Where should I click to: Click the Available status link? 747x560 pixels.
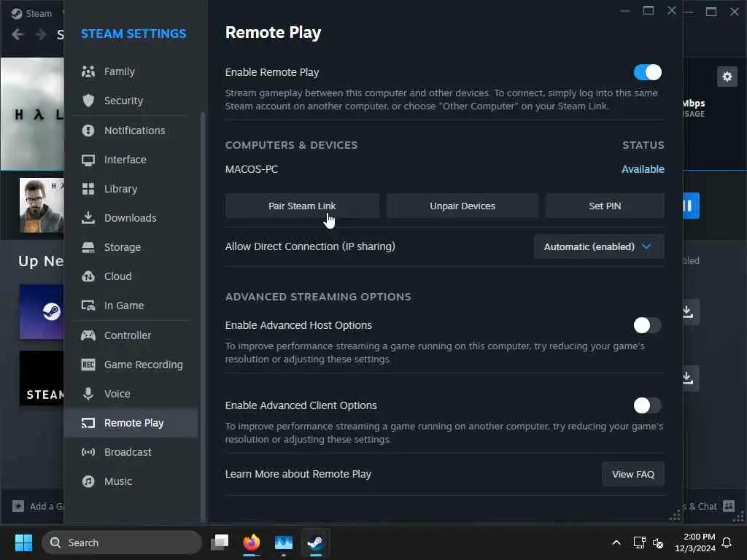(643, 169)
